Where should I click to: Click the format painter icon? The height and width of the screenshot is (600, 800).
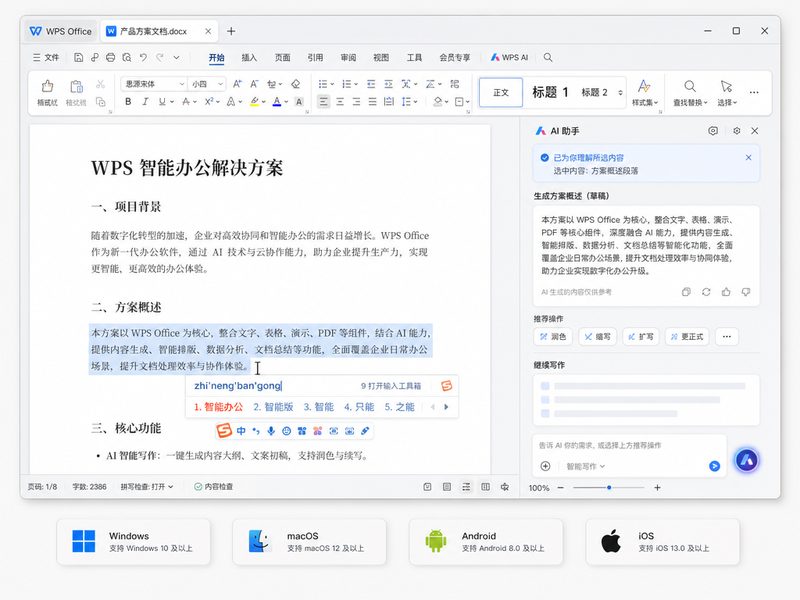coord(47,86)
